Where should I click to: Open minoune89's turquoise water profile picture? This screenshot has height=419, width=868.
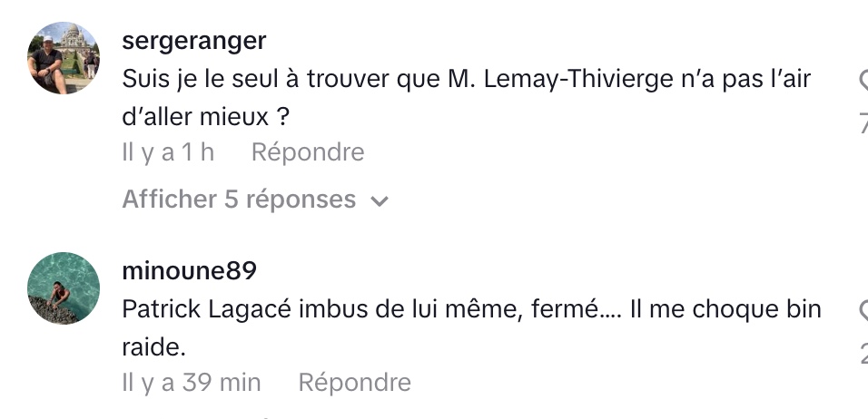pyautogui.click(x=64, y=288)
